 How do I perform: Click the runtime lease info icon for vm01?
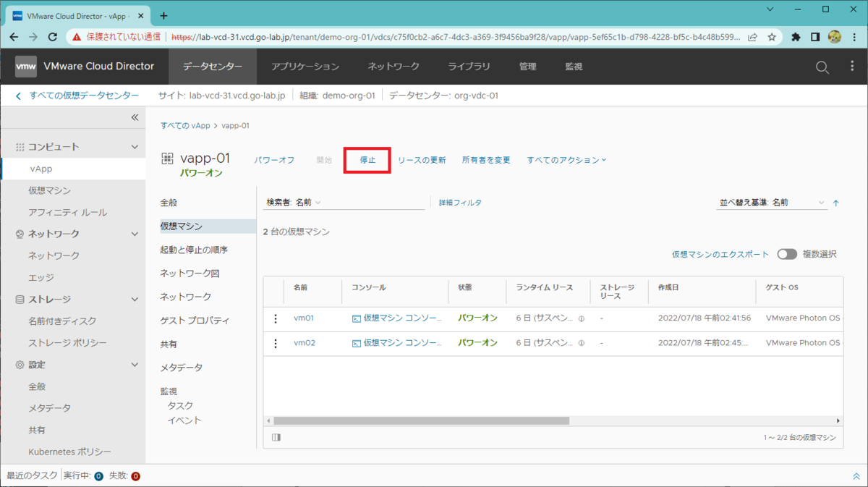click(x=581, y=318)
